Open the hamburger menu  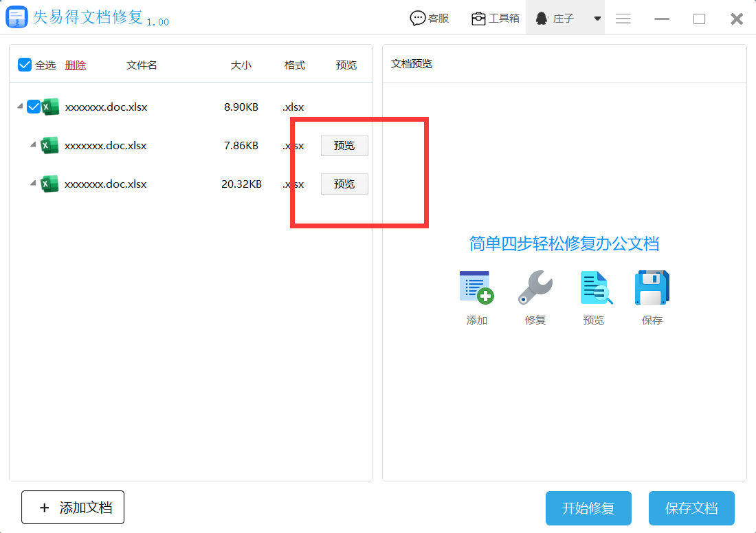pyautogui.click(x=623, y=19)
